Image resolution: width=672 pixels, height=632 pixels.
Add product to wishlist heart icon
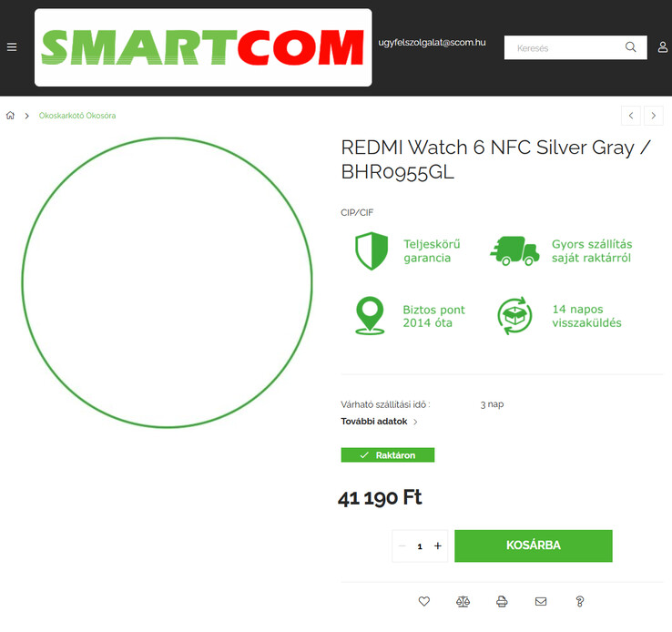tap(423, 602)
